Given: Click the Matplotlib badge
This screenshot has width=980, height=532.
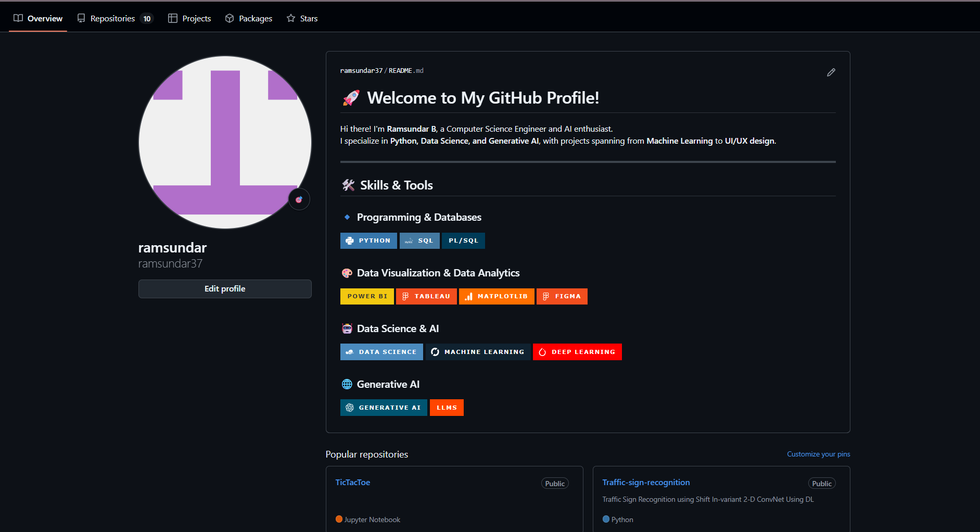Looking at the screenshot, I should [x=497, y=296].
